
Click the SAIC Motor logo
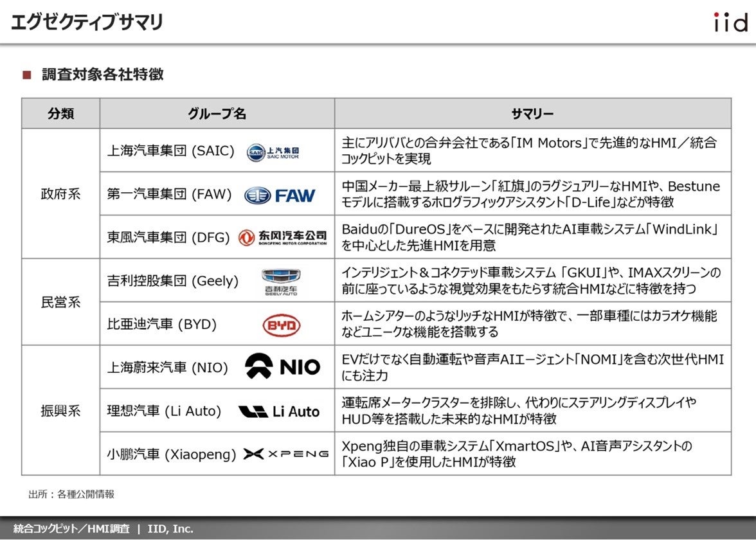(x=273, y=152)
